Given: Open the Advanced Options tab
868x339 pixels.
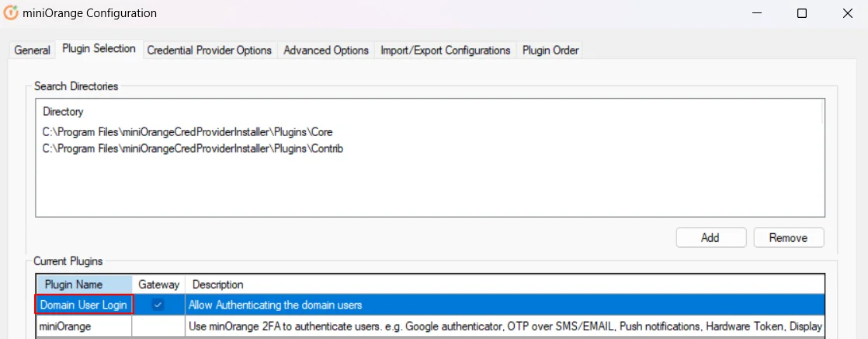Looking at the screenshot, I should click(326, 50).
